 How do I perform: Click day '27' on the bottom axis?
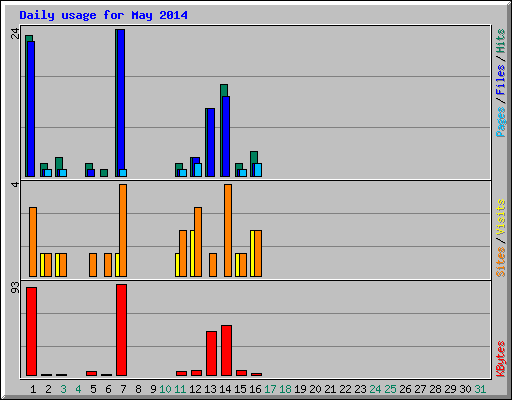[420, 389]
